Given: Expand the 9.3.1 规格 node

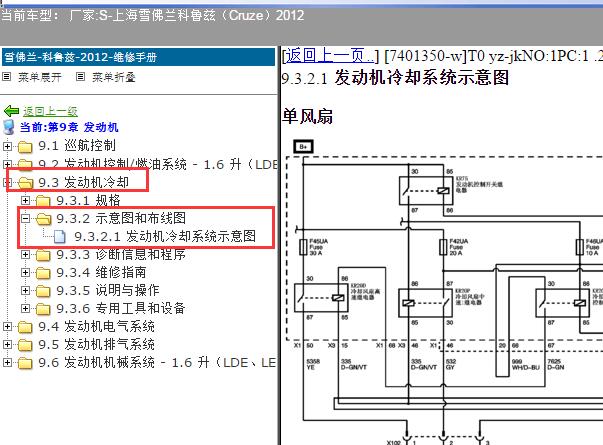Looking at the screenshot, I should [x=25, y=200].
